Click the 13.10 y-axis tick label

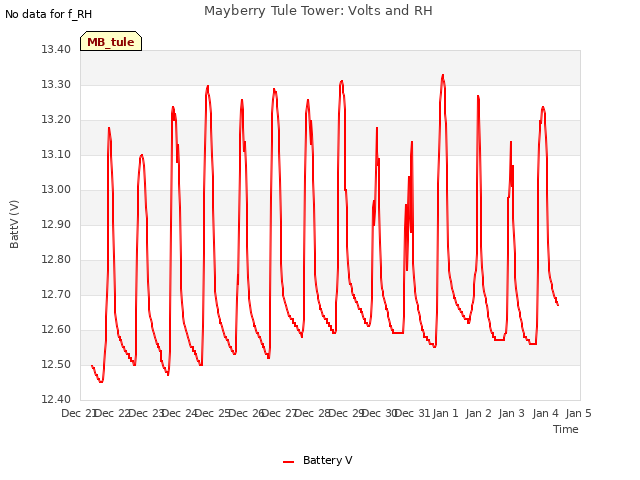point(56,154)
